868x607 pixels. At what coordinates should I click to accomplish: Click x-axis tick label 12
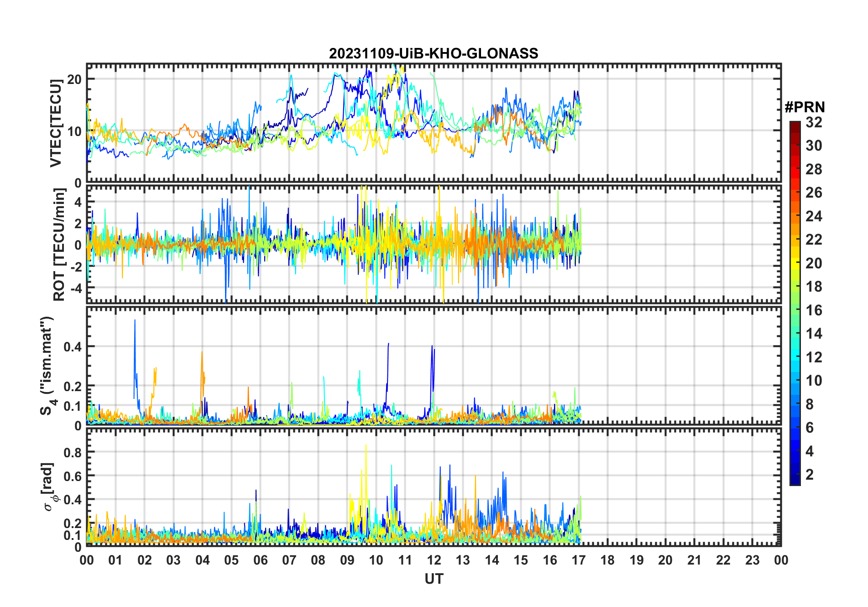coord(434,560)
